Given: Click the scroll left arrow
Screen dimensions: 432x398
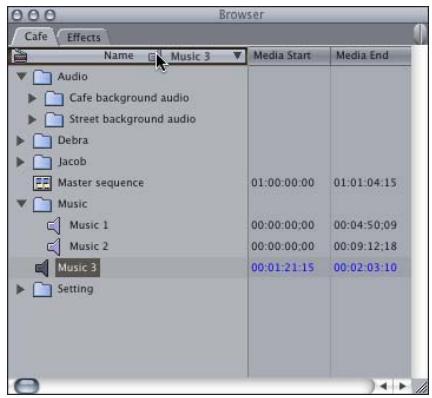Looking at the screenshot, I should (384, 386).
